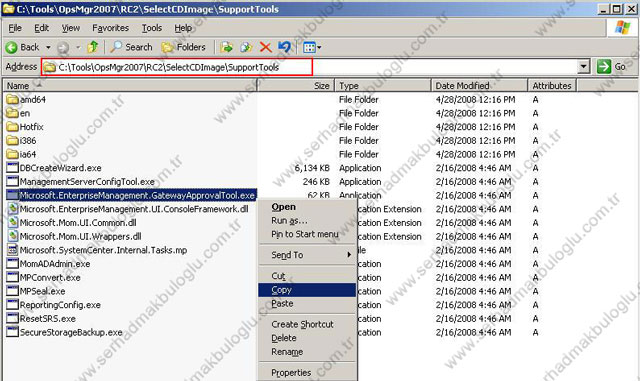Choose Rename in the context menu
The height and width of the screenshot is (381, 640).
pyautogui.click(x=307, y=352)
